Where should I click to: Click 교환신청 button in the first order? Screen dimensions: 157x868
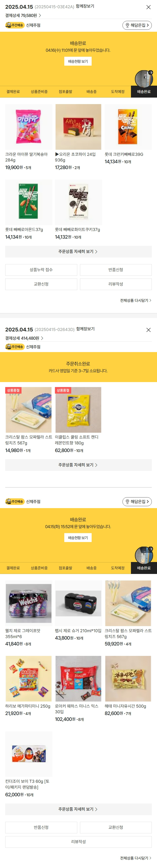[x=41, y=284]
